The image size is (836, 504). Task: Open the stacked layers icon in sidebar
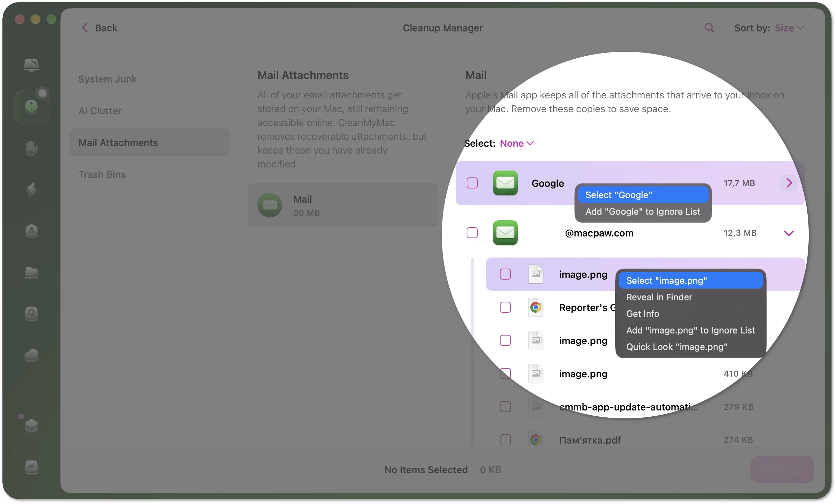[31, 425]
